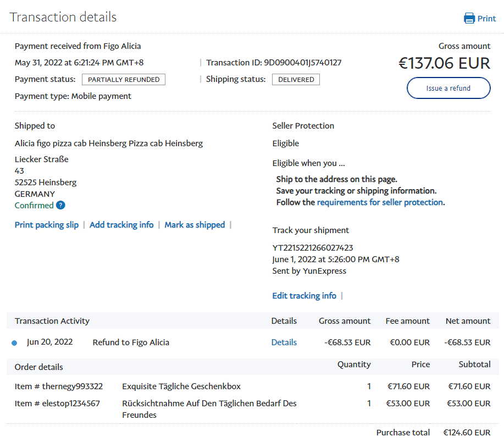Click the DELIVERED shipping status badge

[296, 80]
